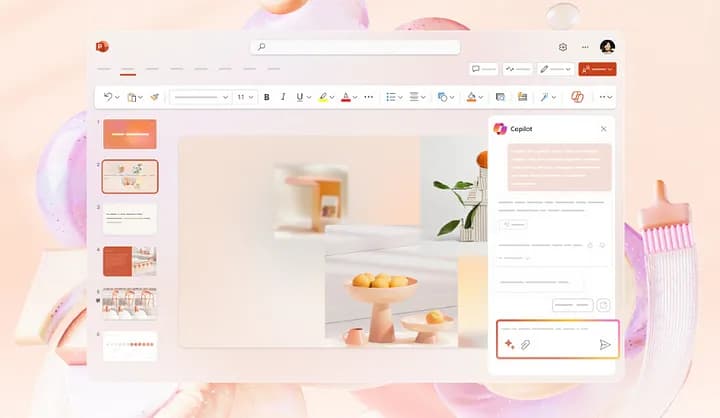Click the paste clipboard icon

pyautogui.click(x=132, y=97)
